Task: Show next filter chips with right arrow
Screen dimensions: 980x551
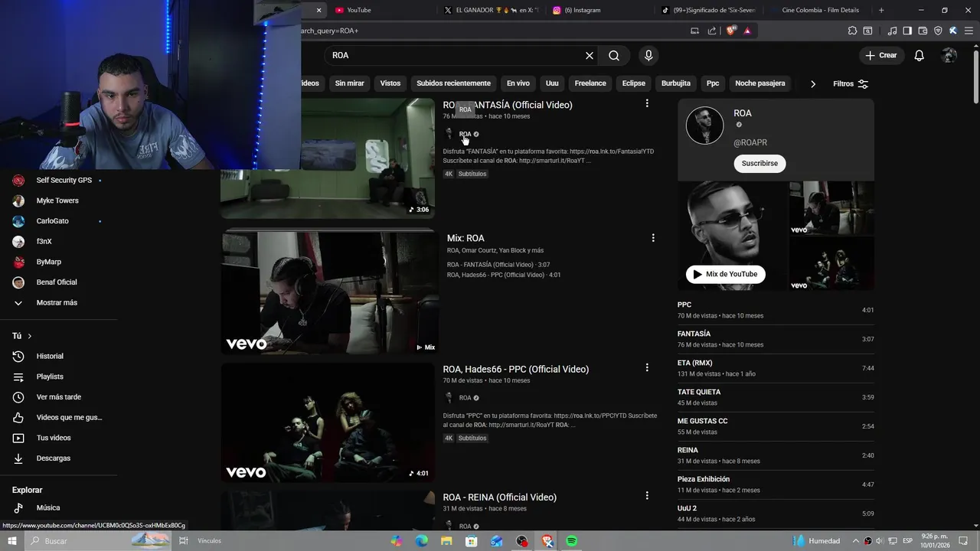Action: coord(813,83)
